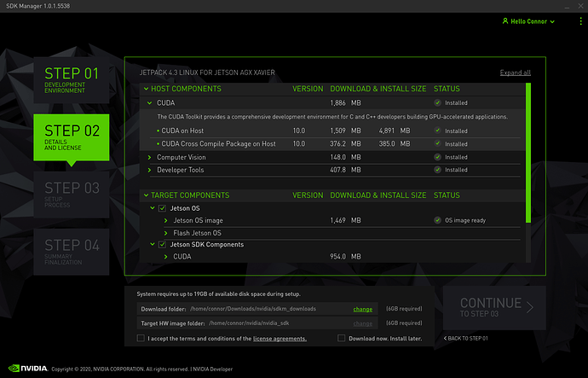The width and height of the screenshot is (588, 378).
Task: Expand the Computer Vision row
Action: (x=150, y=157)
